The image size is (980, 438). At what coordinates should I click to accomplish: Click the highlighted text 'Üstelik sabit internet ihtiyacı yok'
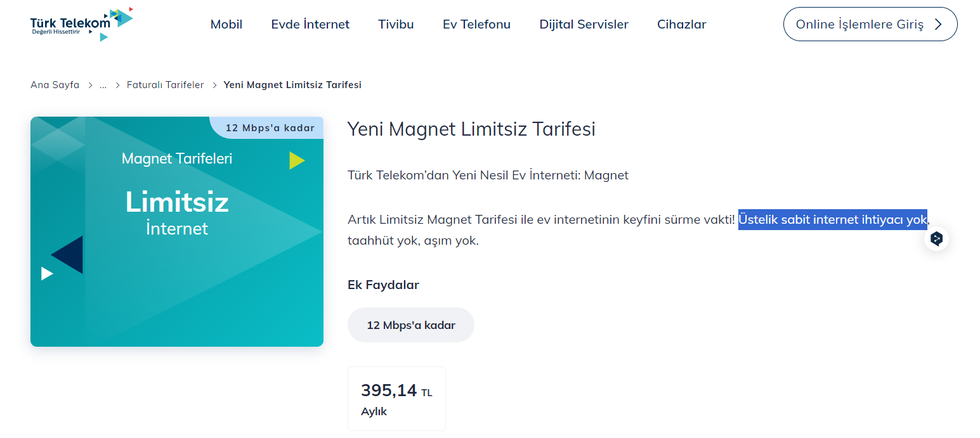click(832, 220)
